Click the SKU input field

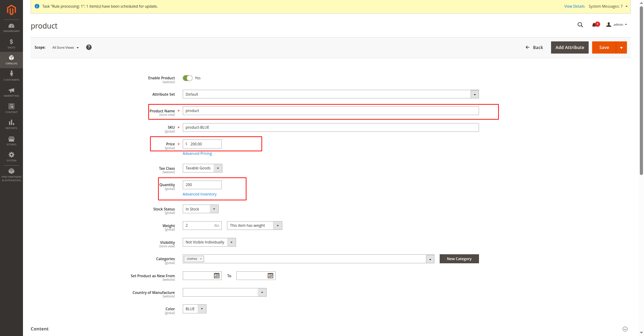point(331,128)
